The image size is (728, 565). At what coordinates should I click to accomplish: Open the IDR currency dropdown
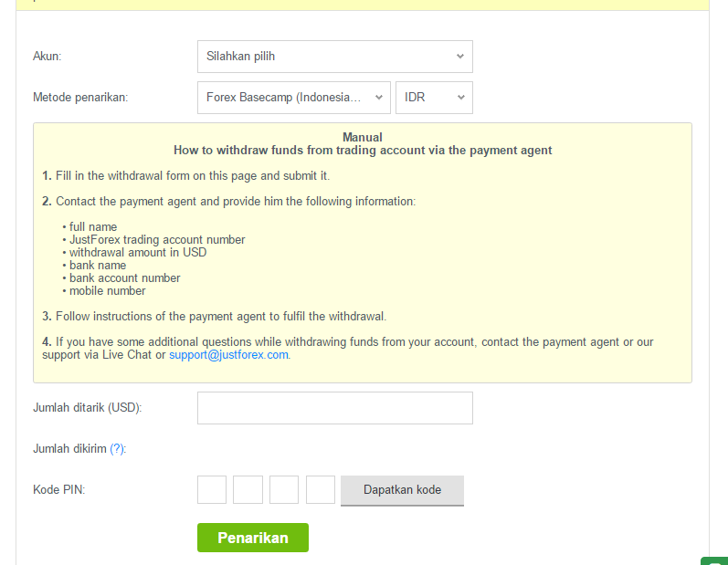click(434, 98)
